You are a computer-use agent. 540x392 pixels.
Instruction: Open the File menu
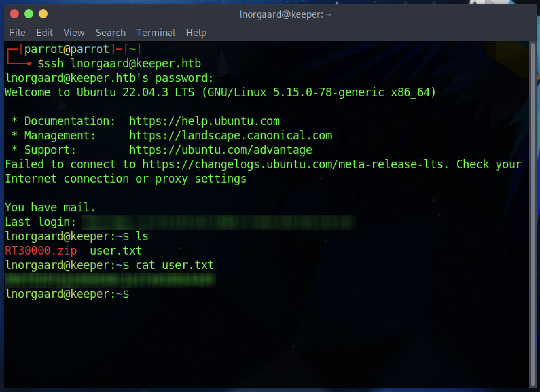pos(17,33)
